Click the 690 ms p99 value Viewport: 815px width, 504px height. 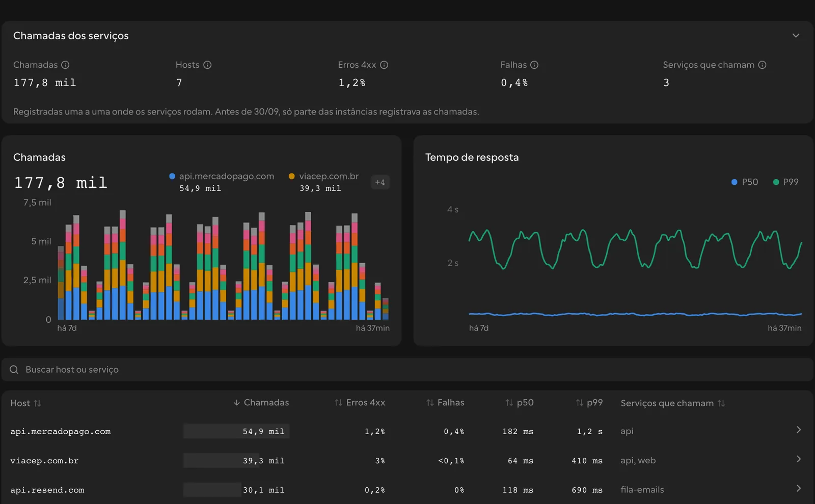click(587, 490)
